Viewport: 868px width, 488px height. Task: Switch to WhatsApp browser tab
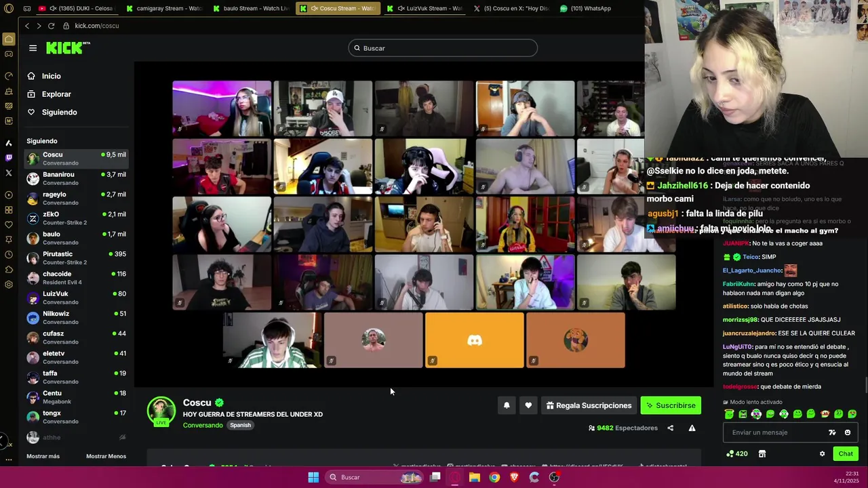586,9
